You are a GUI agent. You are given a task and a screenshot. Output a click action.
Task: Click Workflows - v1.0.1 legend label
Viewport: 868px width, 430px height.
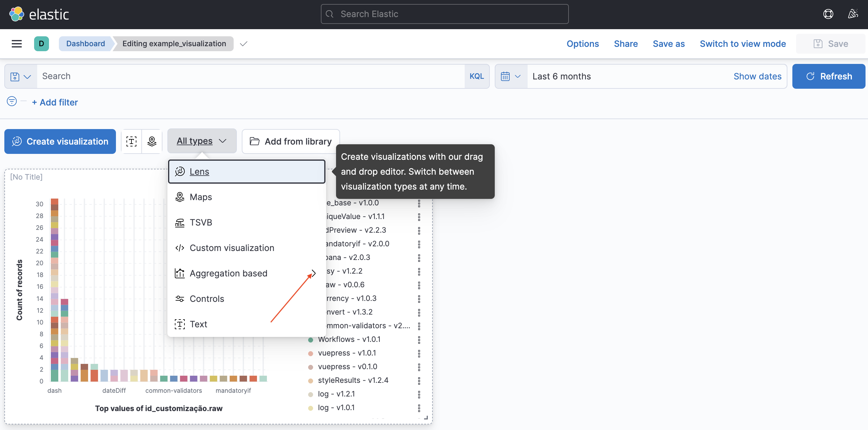point(349,339)
